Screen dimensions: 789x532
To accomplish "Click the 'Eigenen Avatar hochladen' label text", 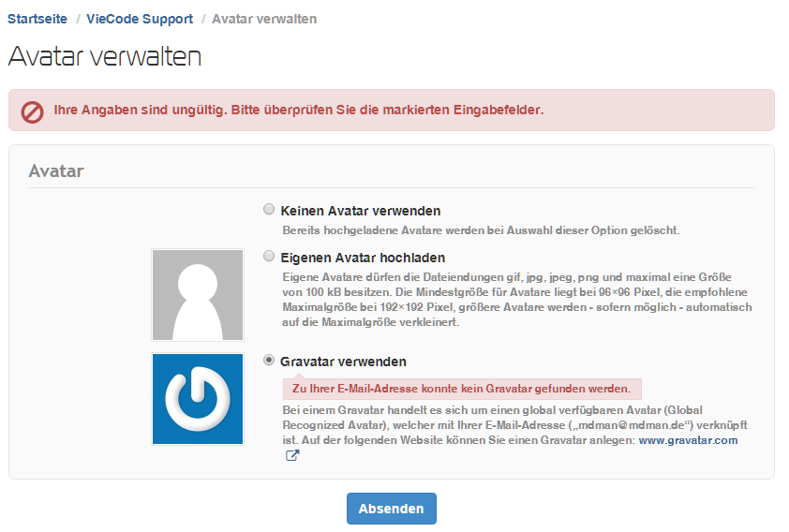I will tap(363, 257).
